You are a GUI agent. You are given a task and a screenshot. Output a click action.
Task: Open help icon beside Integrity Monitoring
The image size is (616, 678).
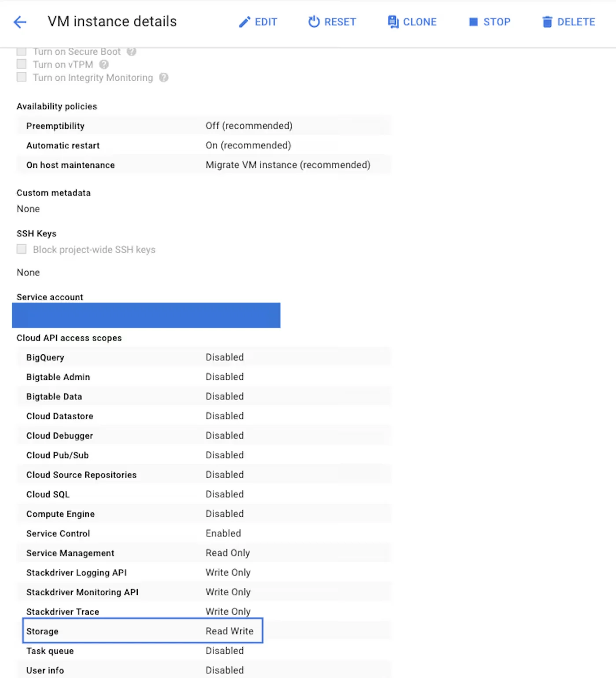coord(164,78)
